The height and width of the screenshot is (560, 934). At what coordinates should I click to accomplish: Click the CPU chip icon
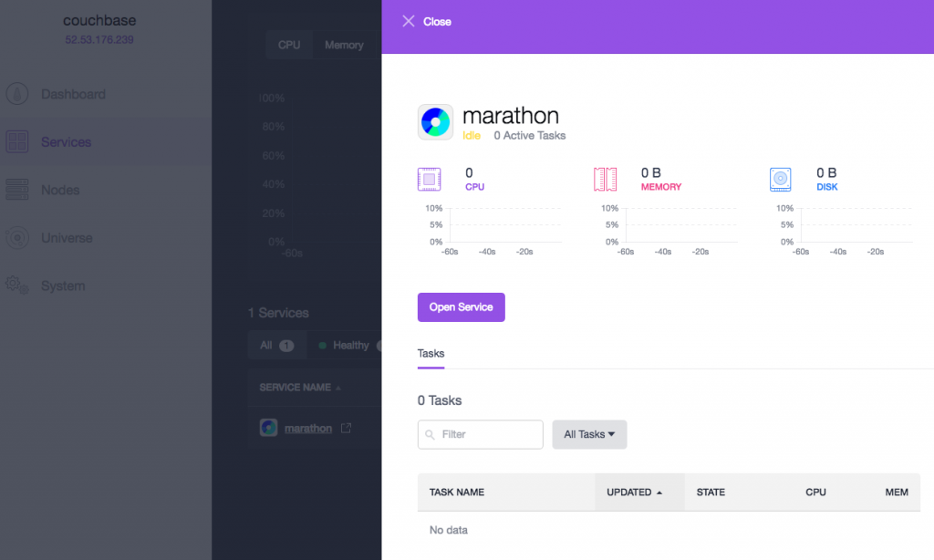coord(429,180)
